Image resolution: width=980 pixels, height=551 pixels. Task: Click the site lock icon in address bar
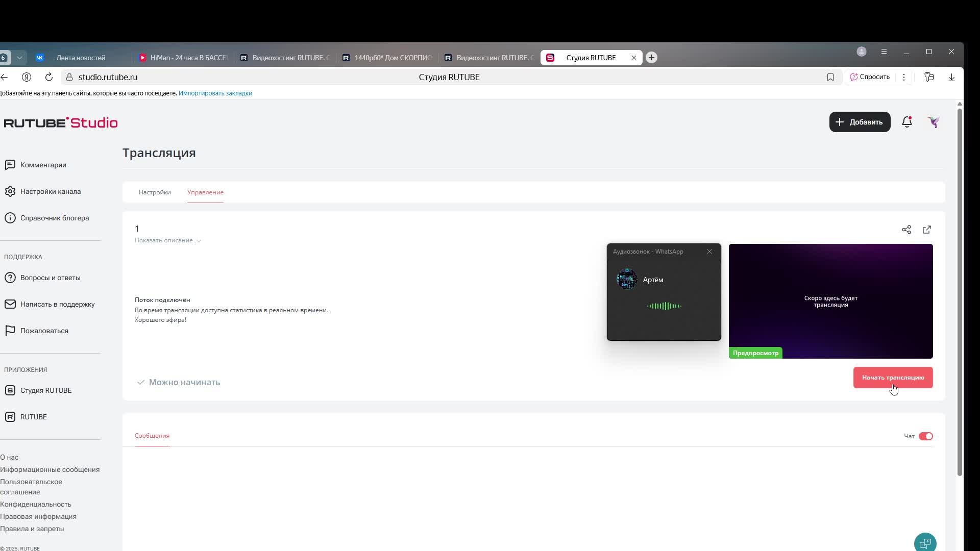tap(69, 77)
